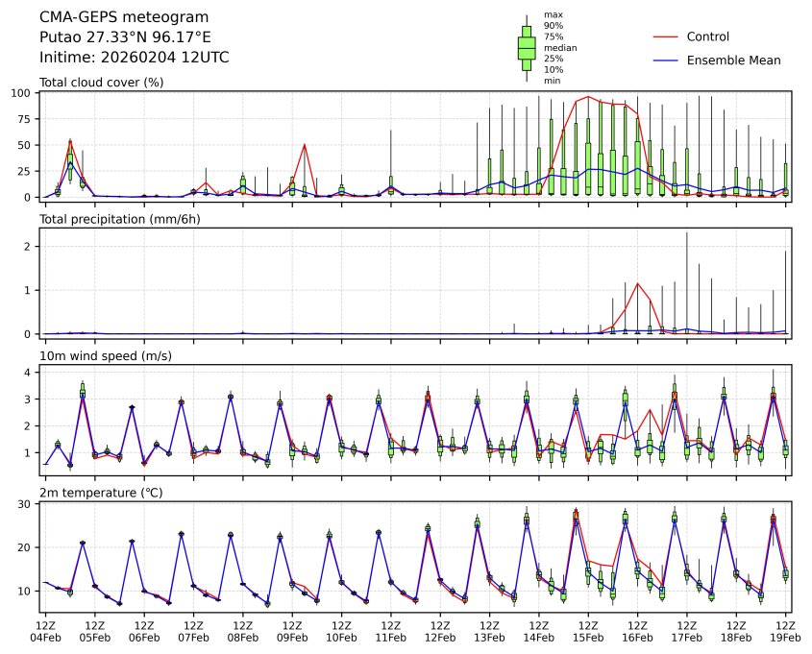The height and width of the screenshot is (654, 812).
Task: Click the "Initime: 20260204 12UTC" text
Action: (x=134, y=58)
